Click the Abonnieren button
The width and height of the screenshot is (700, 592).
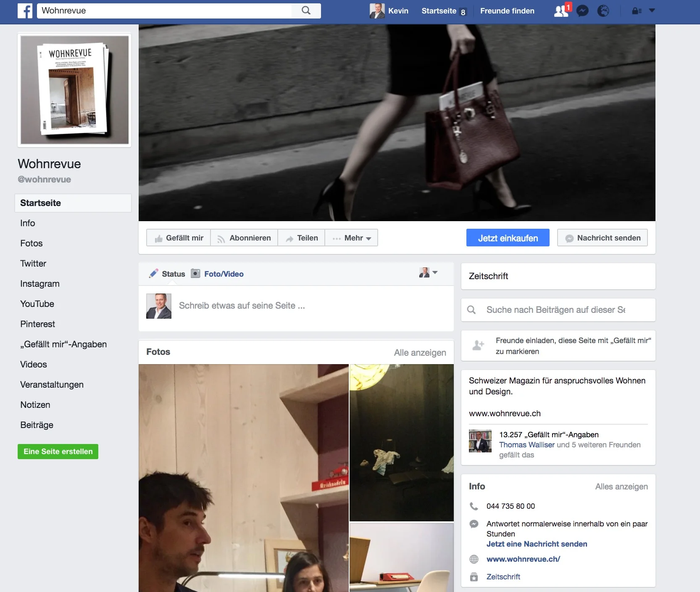tap(244, 238)
